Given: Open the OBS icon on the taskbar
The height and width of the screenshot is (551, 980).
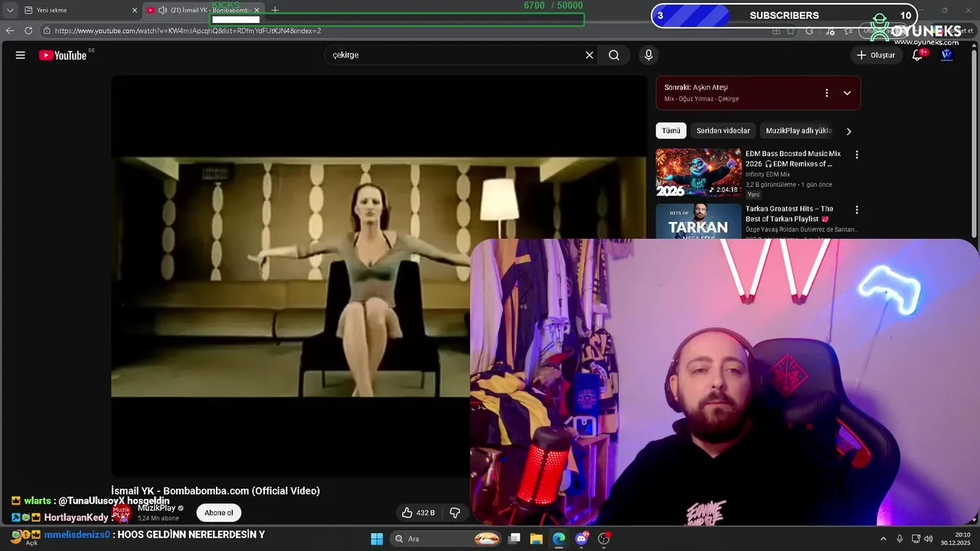Looking at the screenshot, I should click(x=604, y=539).
